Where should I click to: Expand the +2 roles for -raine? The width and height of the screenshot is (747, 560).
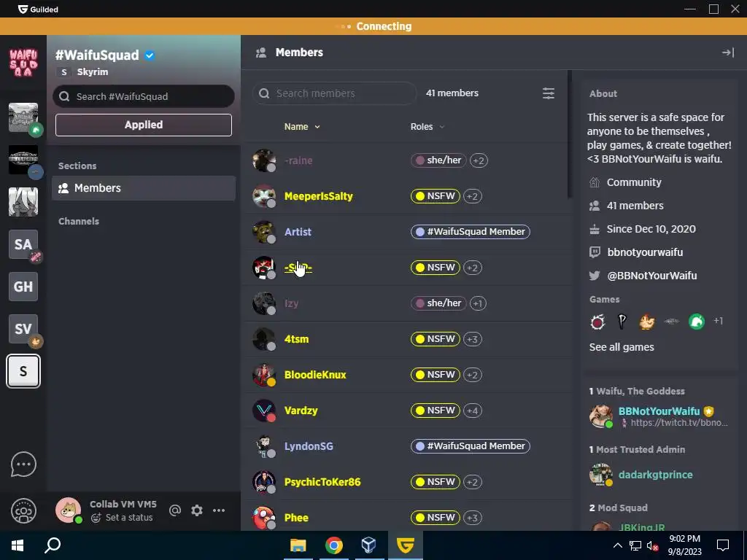(x=479, y=160)
